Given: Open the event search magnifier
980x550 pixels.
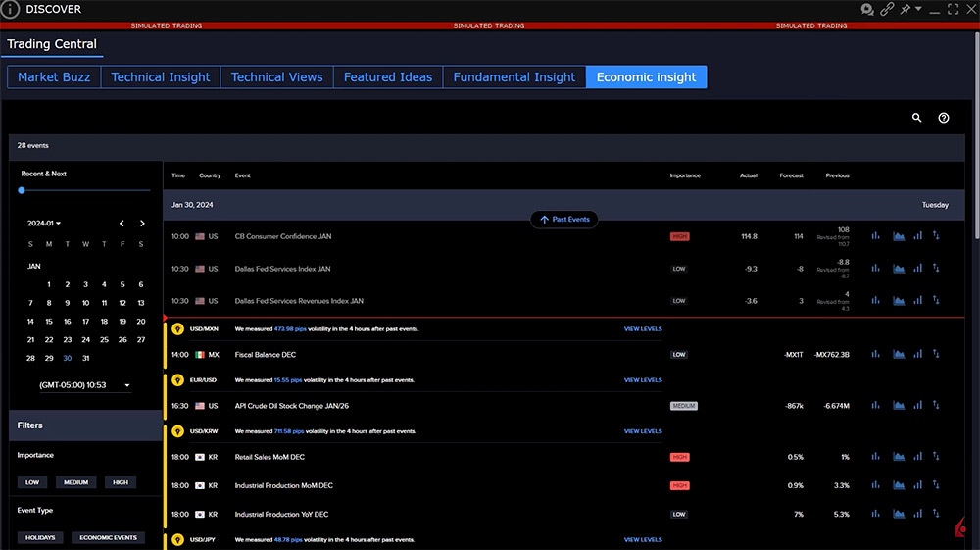Looking at the screenshot, I should [x=917, y=118].
